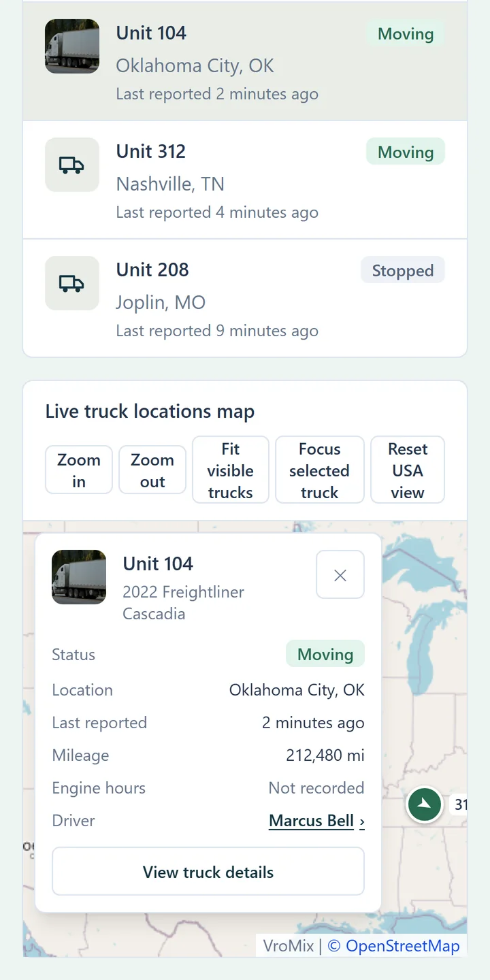This screenshot has height=980, width=490.
Task: Fit visible trucks on the map
Action: (x=231, y=470)
